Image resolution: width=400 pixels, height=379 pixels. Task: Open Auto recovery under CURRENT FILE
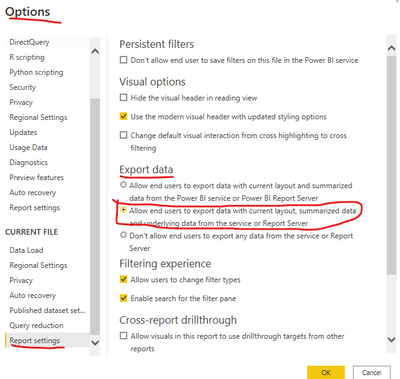[33, 295]
